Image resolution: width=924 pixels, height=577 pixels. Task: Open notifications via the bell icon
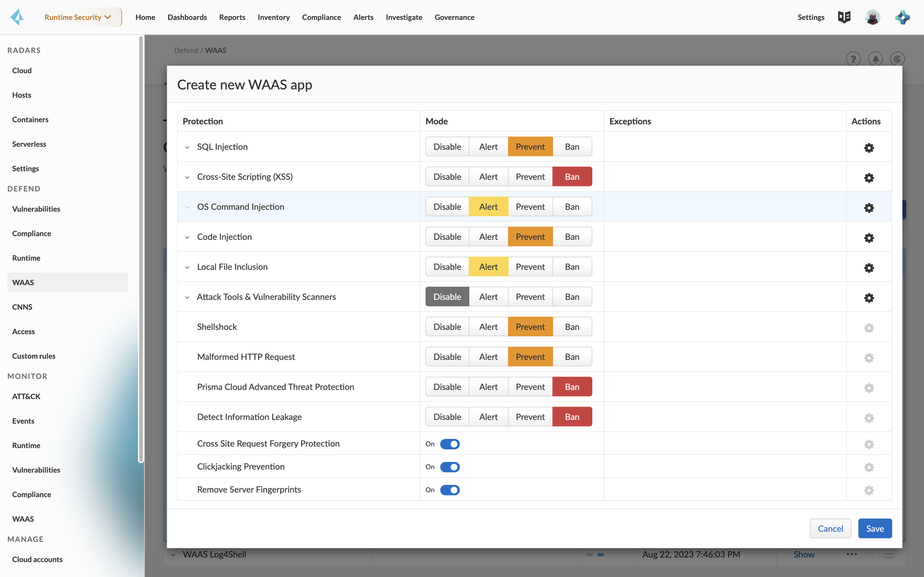pos(876,58)
